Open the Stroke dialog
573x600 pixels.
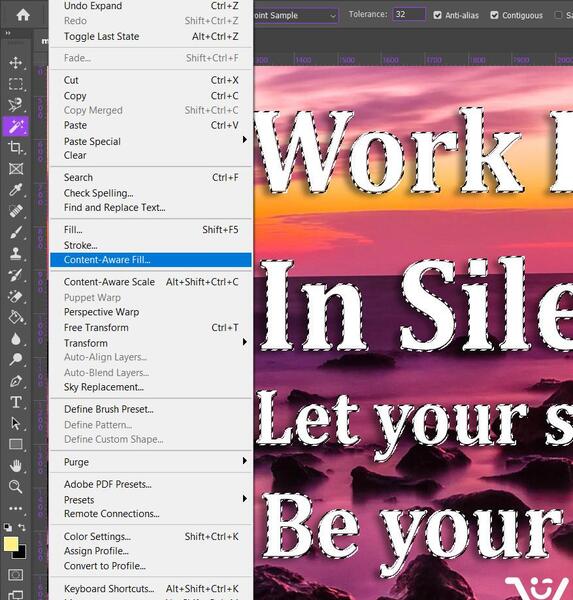[151, 245]
